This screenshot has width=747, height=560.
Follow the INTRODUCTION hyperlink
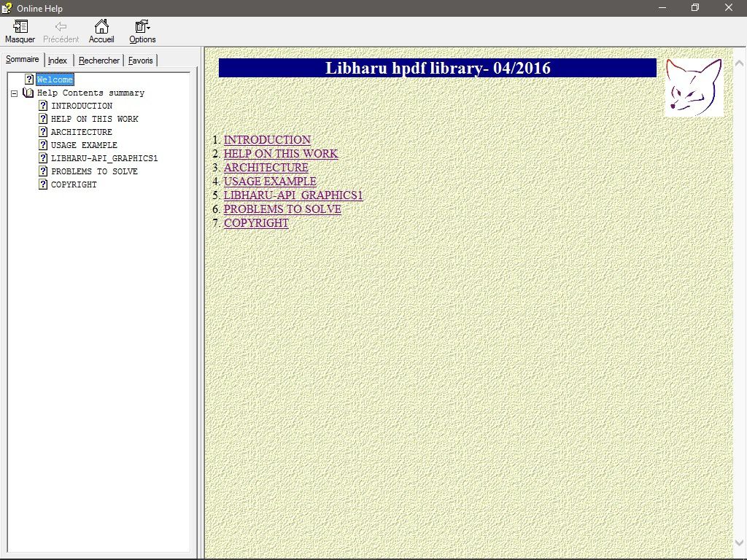click(x=267, y=140)
